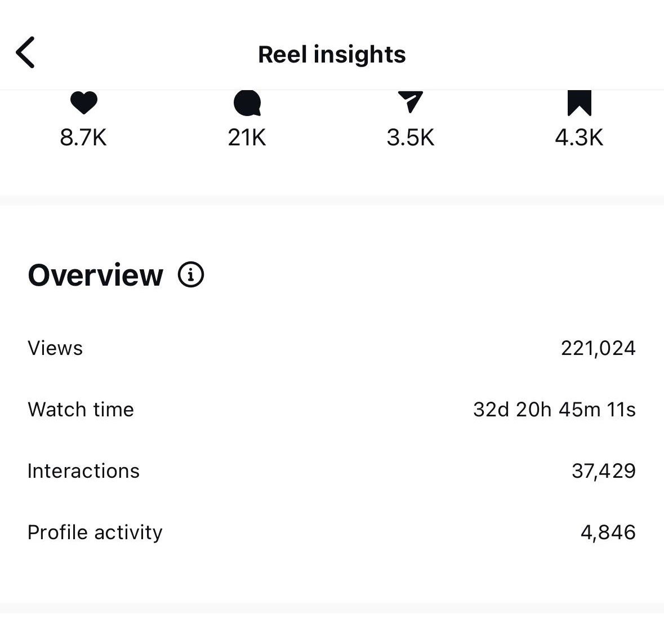Tap the 8.7K likes count

83,137
